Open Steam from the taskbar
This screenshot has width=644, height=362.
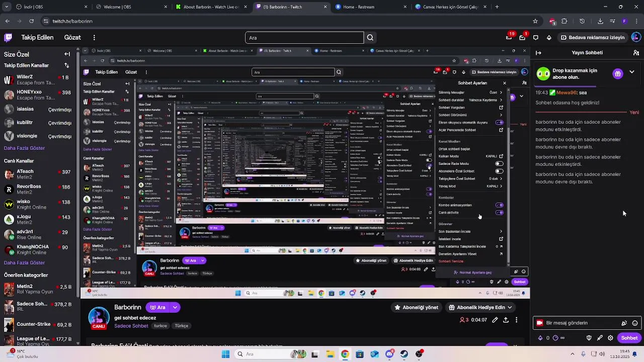tap(404, 354)
